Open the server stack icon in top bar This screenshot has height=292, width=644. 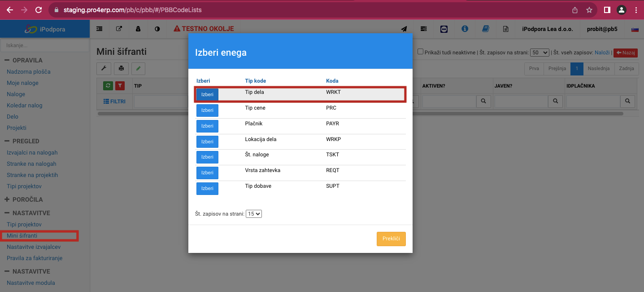pyautogui.click(x=424, y=29)
